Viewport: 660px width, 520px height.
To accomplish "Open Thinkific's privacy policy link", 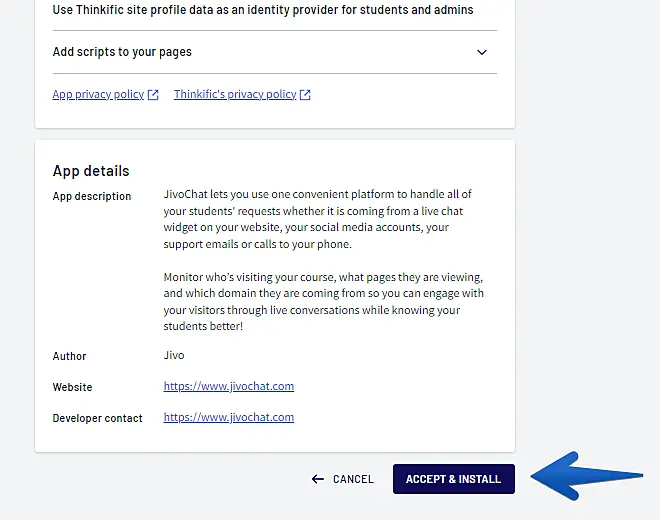I will pyautogui.click(x=235, y=95).
